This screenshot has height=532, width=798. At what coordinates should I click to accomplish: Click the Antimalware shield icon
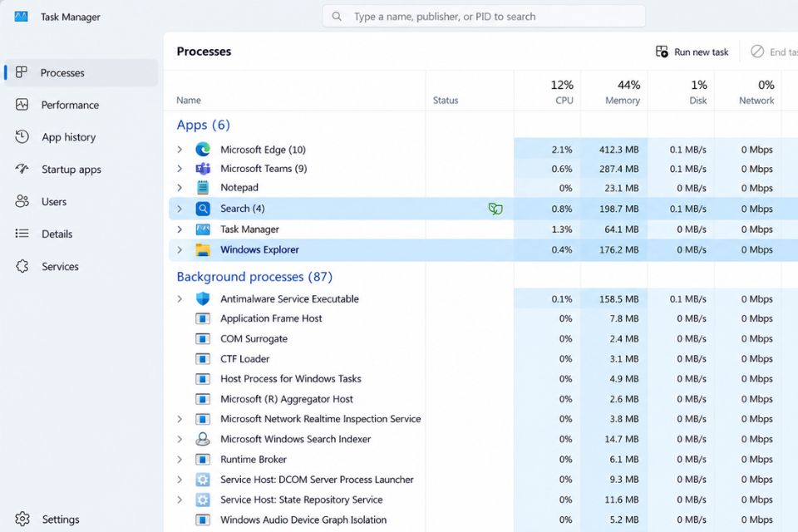point(203,298)
